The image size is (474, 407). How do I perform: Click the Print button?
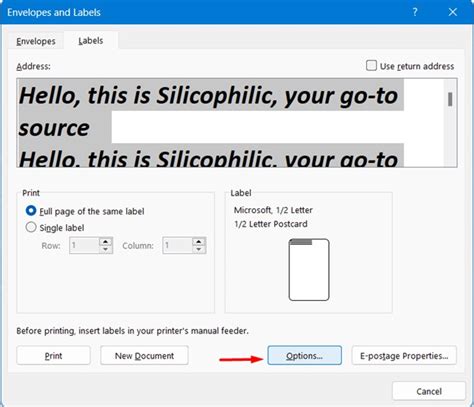tap(53, 355)
